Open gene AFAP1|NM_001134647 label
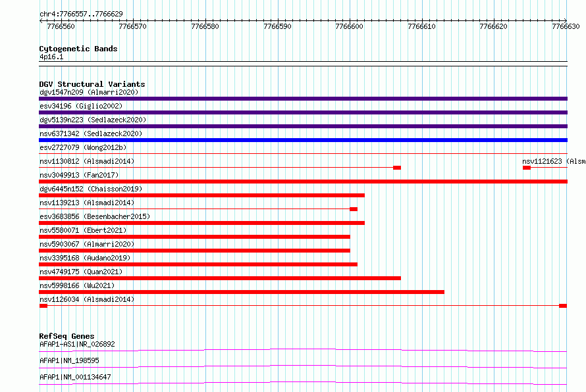Image resolution: width=586 pixels, height=392 pixels. pos(75,377)
